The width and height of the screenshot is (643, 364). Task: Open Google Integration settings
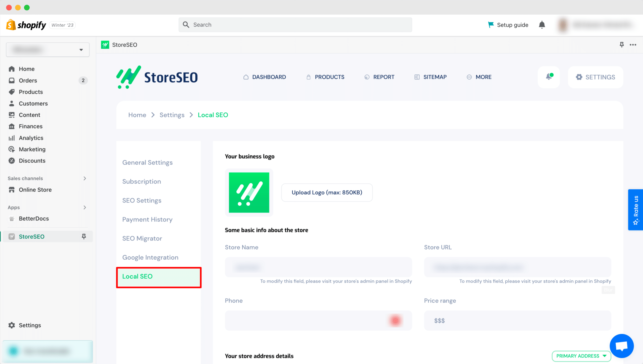[x=150, y=257]
